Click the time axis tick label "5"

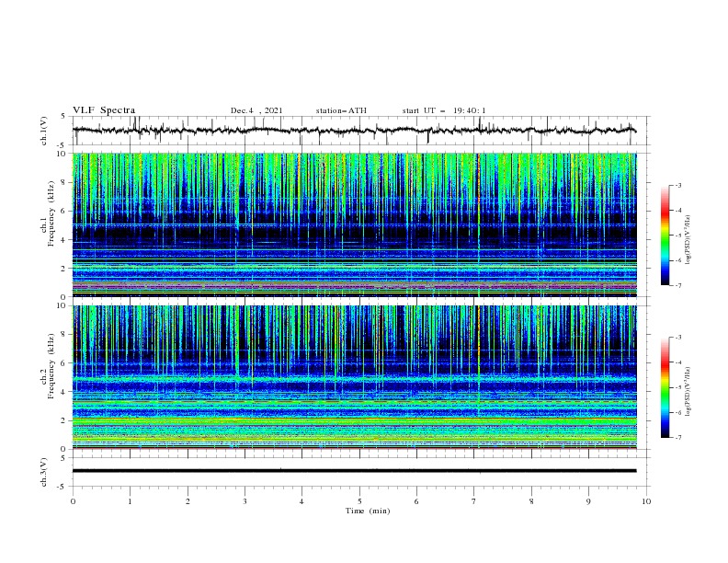359,501
